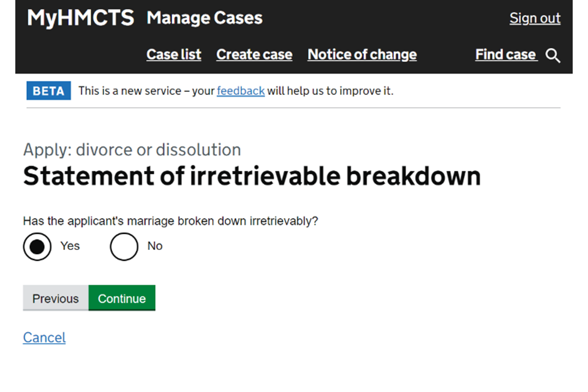Open Notice of change
This screenshot has height=392, width=588.
click(362, 55)
